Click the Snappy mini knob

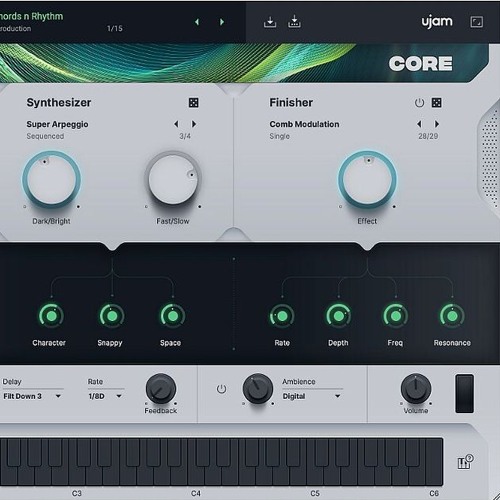[112, 316]
